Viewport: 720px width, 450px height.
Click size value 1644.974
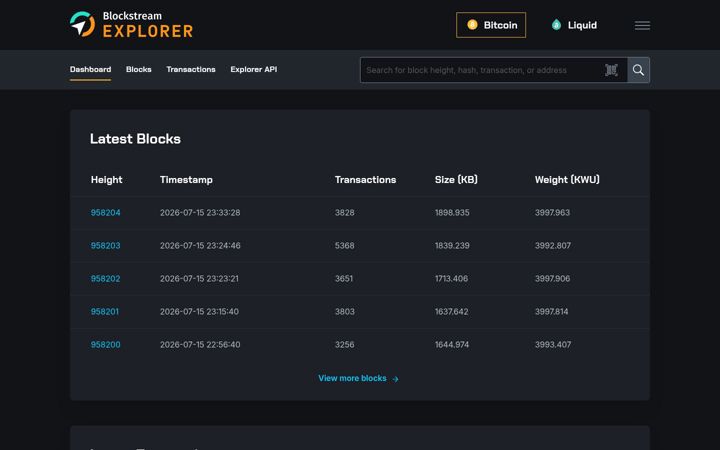click(x=452, y=345)
